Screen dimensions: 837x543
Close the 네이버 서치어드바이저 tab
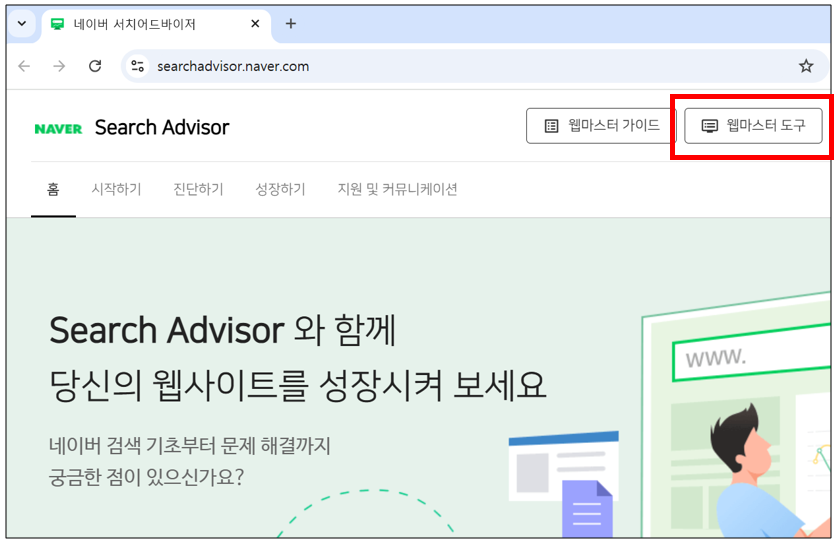coord(255,23)
